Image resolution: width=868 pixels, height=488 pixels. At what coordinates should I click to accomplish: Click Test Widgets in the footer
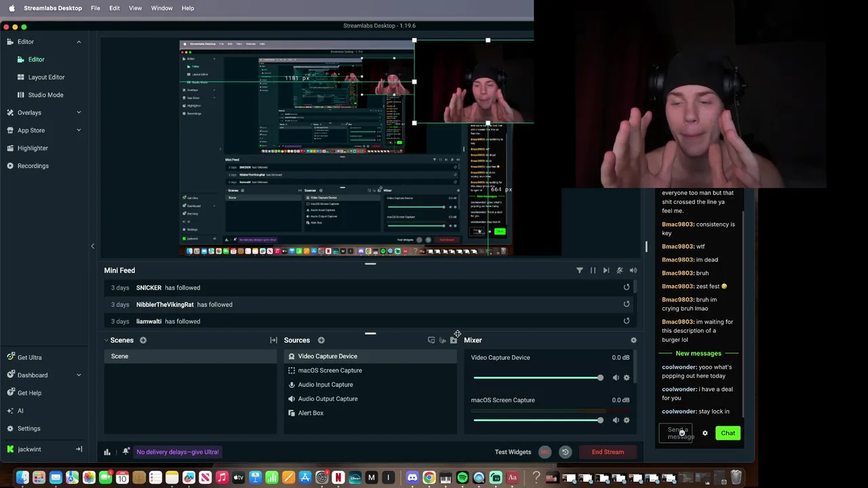tap(513, 452)
